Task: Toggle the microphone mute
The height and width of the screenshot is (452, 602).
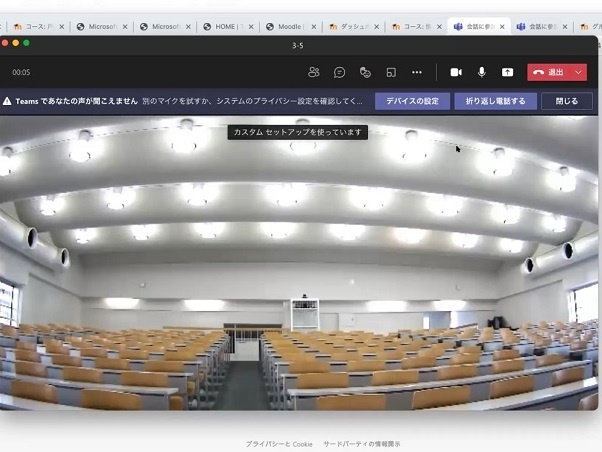Action: pos(481,72)
